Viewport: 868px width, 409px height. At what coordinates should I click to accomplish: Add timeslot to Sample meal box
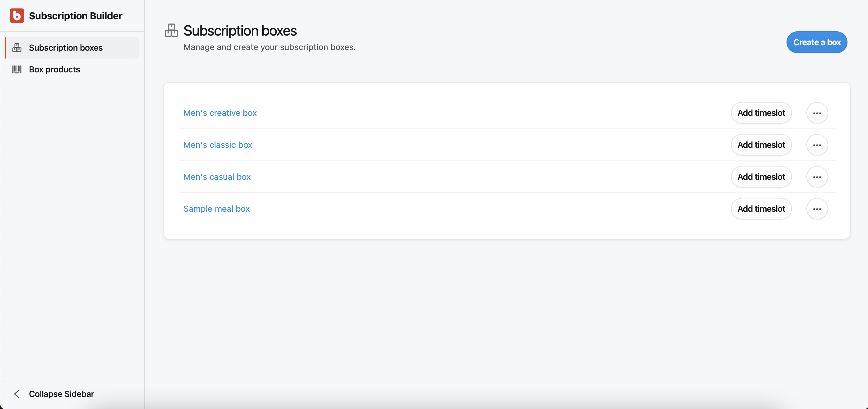[761, 209]
